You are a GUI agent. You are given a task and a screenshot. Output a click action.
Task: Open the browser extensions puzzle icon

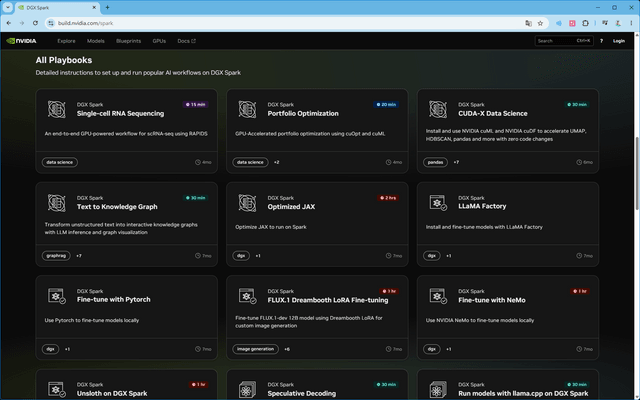pos(585,23)
